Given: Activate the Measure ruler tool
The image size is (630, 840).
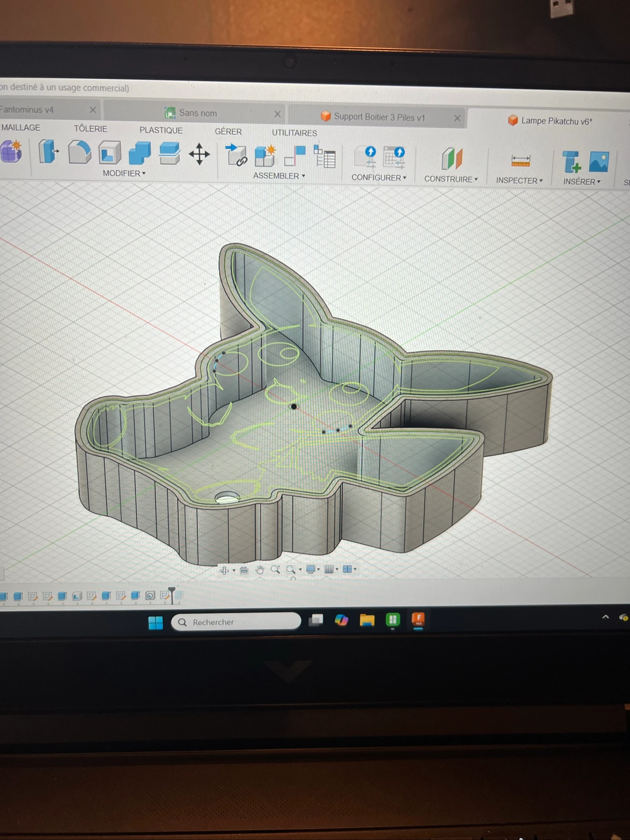Looking at the screenshot, I should 520,161.
